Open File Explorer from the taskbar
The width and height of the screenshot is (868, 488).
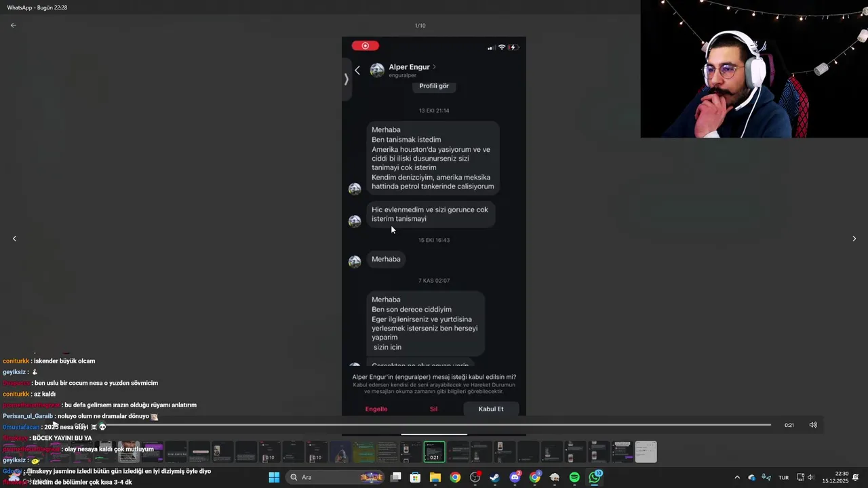(435, 477)
